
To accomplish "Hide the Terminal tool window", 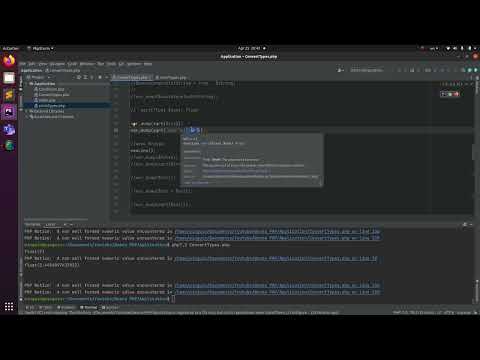I will [471, 225].
